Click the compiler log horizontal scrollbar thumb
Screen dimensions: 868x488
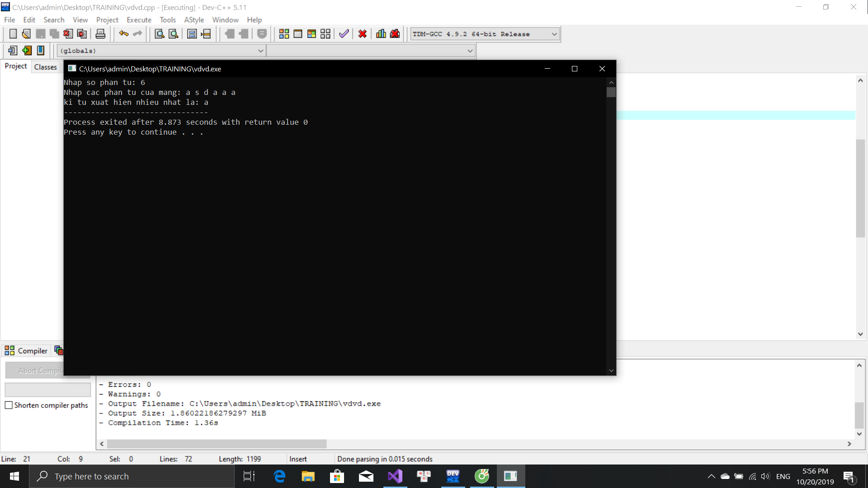point(217,444)
